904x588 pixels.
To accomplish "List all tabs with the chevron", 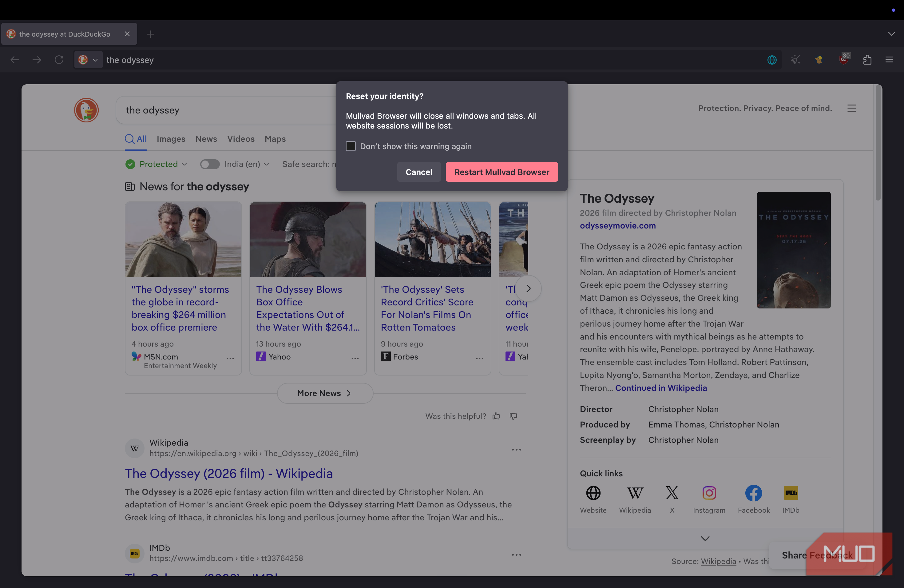I will click(x=891, y=34).
